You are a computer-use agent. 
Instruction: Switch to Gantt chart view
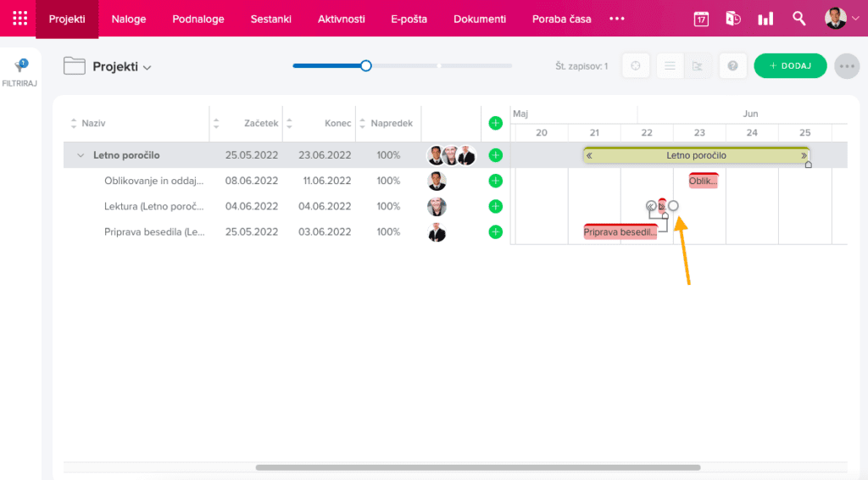coord(697,66)
